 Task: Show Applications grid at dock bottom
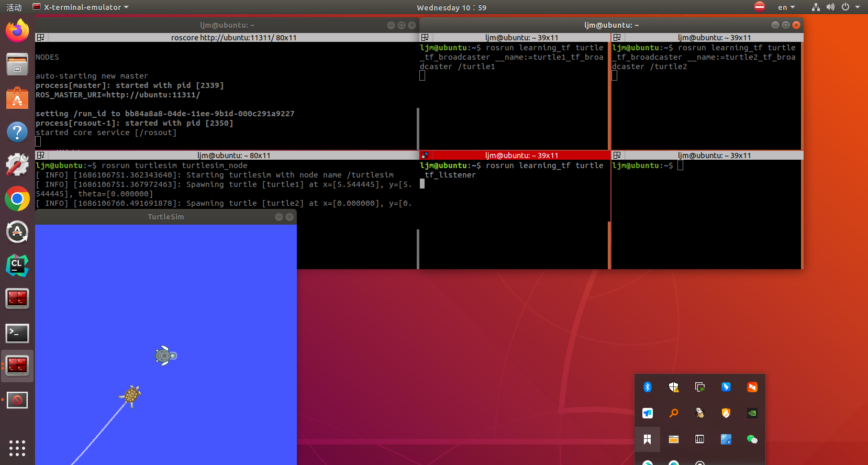pos(17,448)
